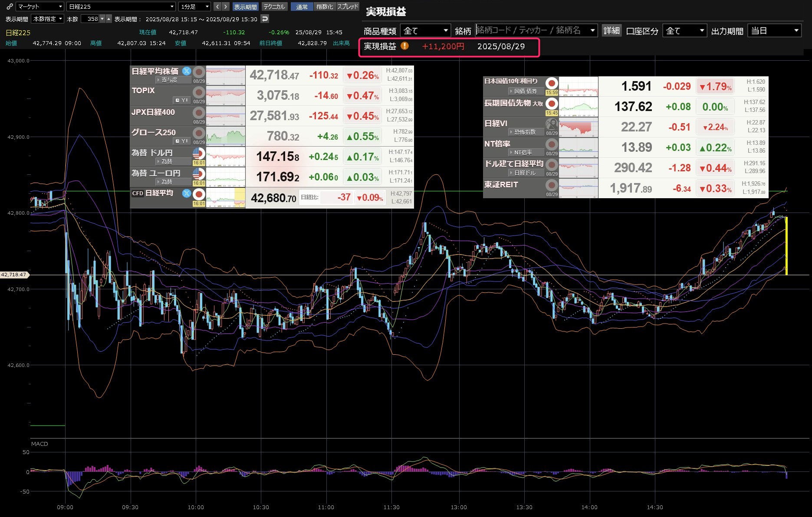Open the テクニカル tab
Image resolution: width=812 pixels, height=517 pixels.
click(274, 7)
